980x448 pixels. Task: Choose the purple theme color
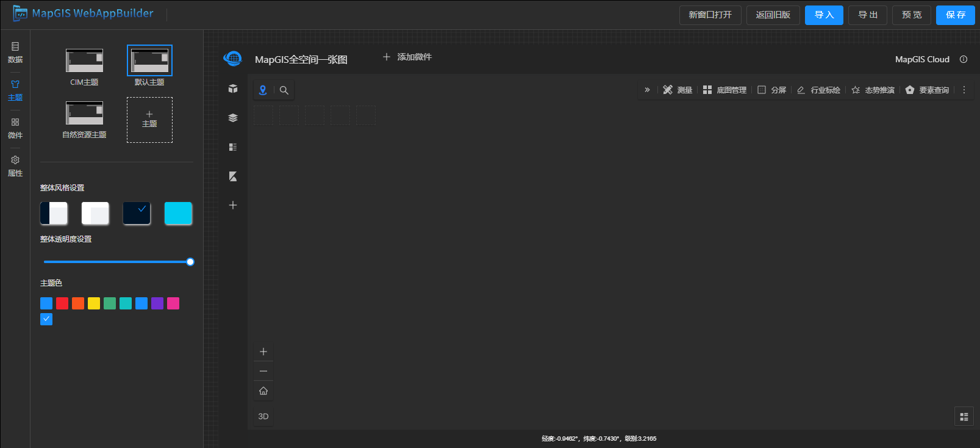coord(157,303)
